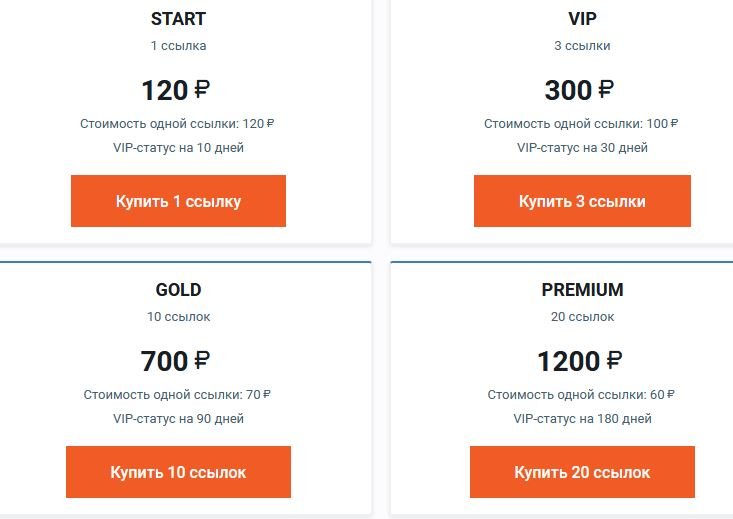Click the text VIP-статус на 10 дней
733x519 pixels.
tap(178, 148)
